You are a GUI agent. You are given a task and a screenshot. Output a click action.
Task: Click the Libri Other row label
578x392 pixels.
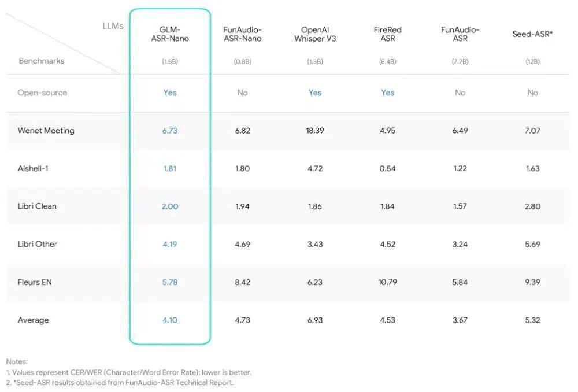(38, 244)
